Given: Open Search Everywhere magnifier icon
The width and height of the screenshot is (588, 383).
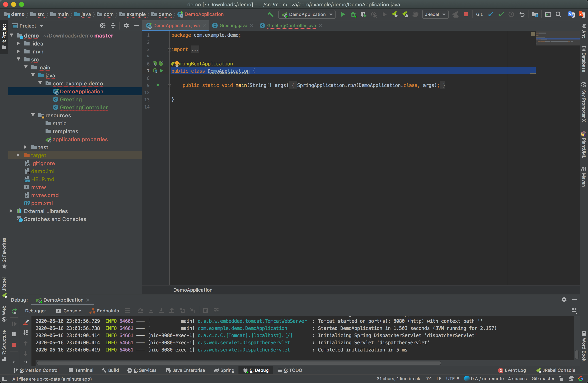Looking at the screenshot, I should (x=558, y=15).
